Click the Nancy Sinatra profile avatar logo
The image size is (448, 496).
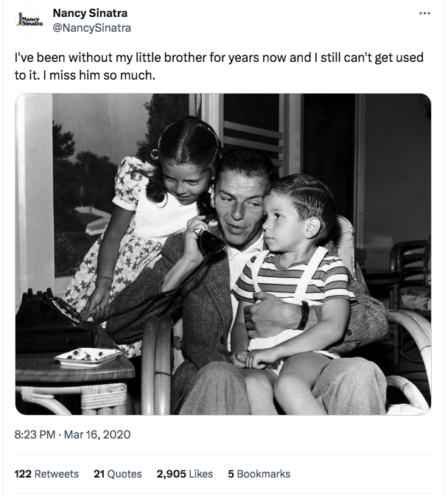point(29,20)
